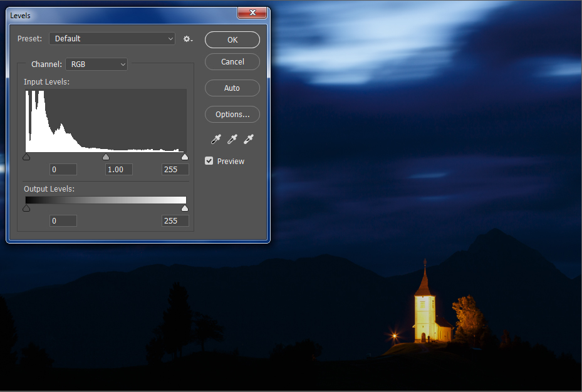582x392 pixels.
Task: Click OK to apply levels
Action: click(232, 39)
